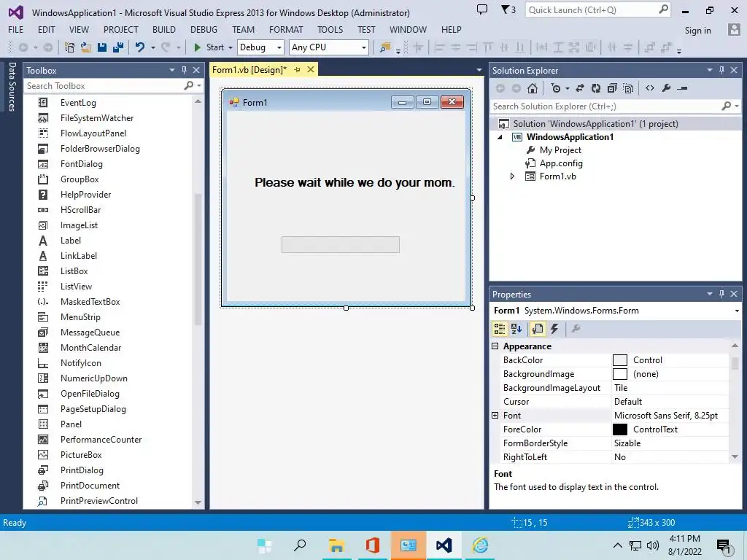This screenshot has width=747, height=560.
Task: Open the Toolbox window position dropdown
Action: coord(172,70)
